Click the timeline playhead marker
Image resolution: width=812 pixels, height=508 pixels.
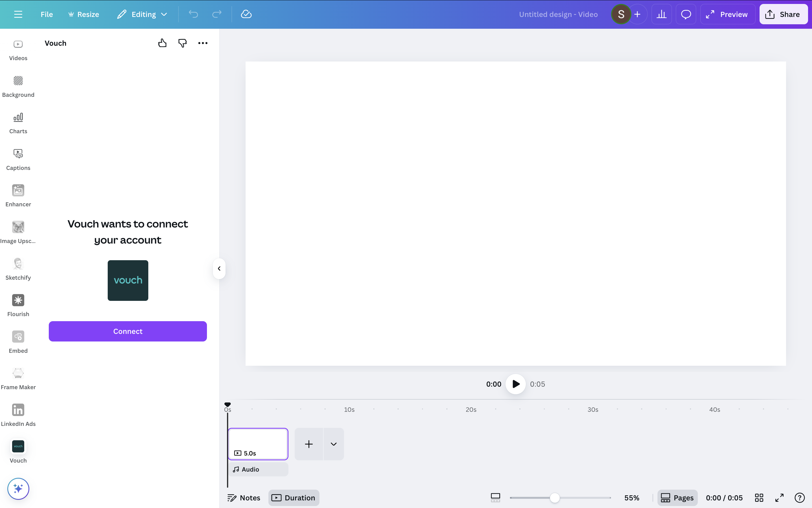(228, 404)
